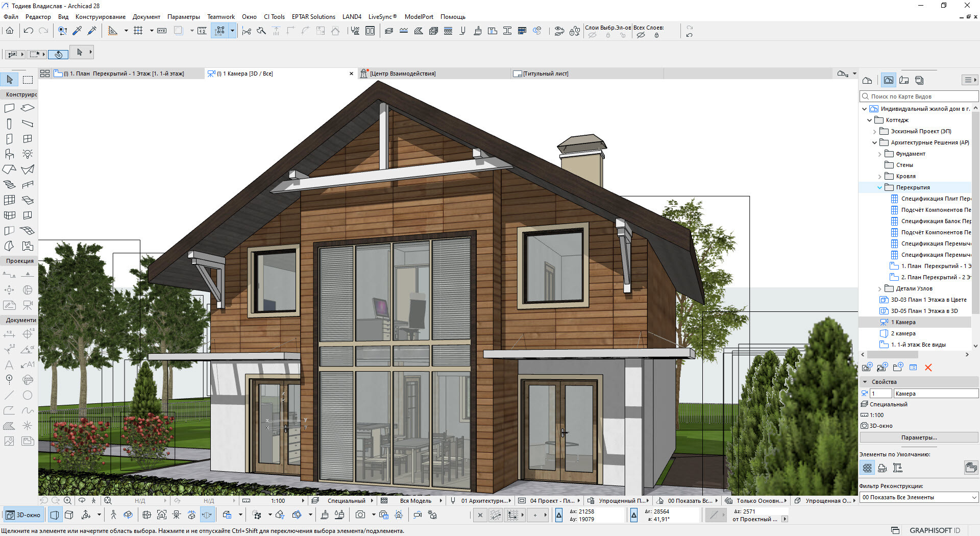This screenshot has width=980, height=536.
Task: Toggle the grid snap icon
Action: 138,31
